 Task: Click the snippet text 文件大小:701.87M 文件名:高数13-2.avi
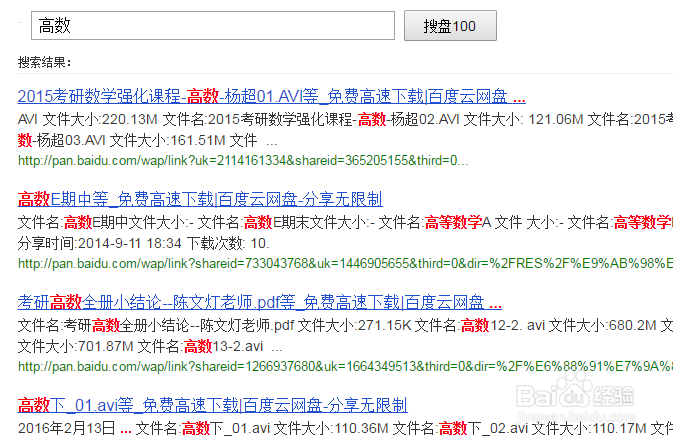tap(140, 346)
